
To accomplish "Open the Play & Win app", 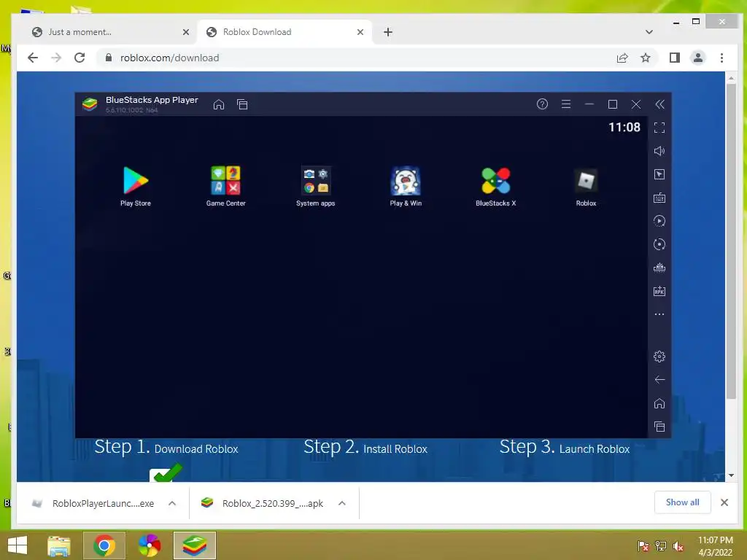I will [x=406, y=181].
